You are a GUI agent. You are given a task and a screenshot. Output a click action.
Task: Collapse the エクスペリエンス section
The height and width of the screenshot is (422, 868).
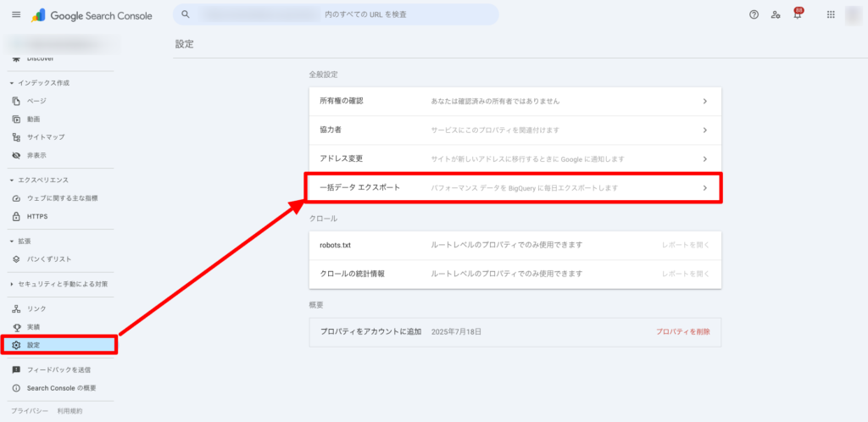pos(12,180)
